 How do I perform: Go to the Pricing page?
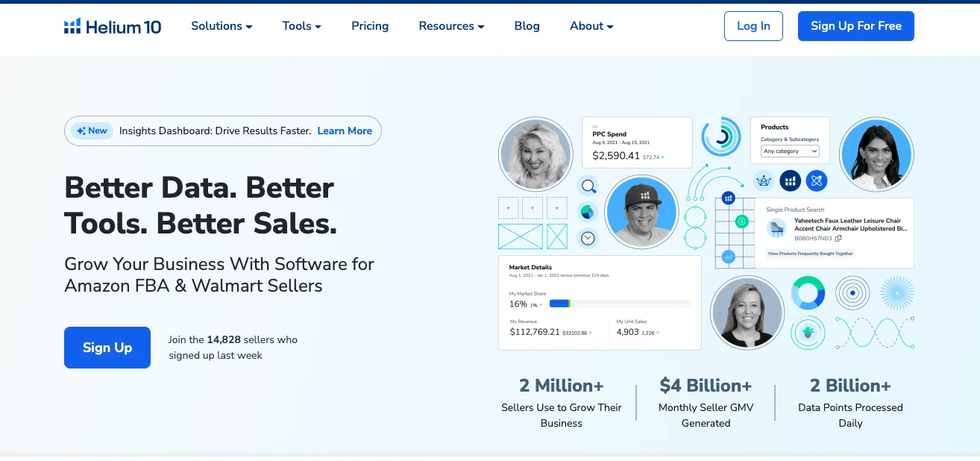tap(370, 26)
